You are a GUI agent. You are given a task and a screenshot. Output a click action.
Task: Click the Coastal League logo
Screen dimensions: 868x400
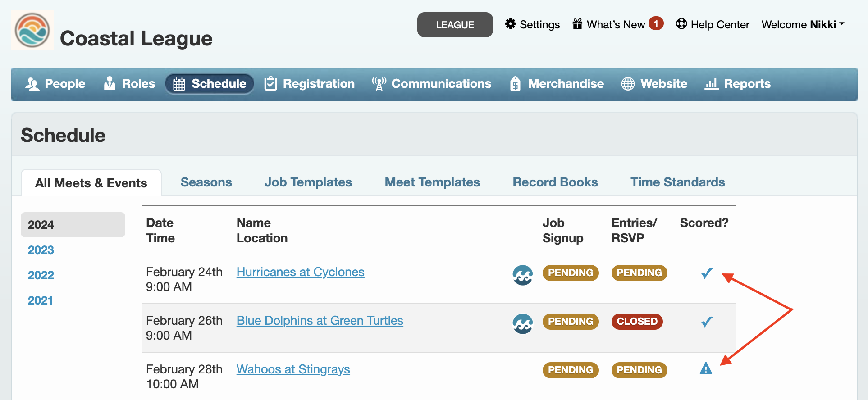click(32, 30)
